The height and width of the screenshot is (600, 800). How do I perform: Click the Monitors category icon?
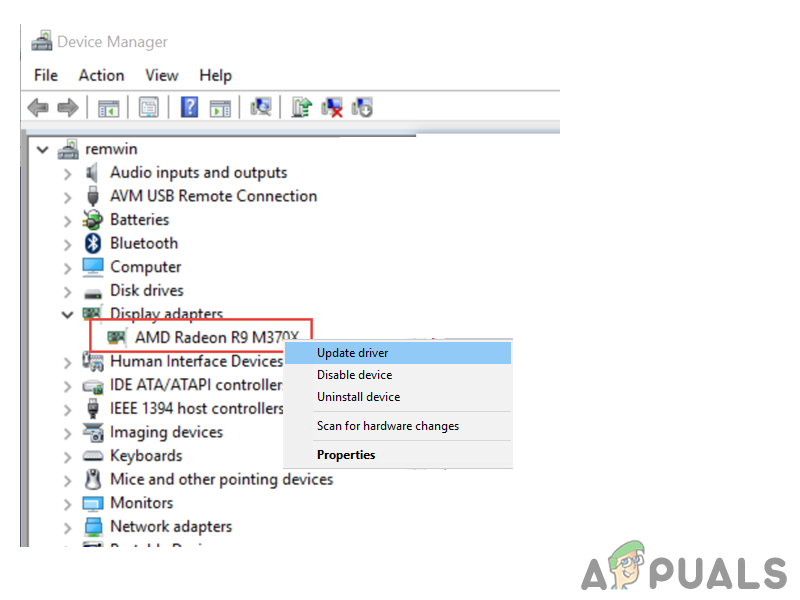(93, 504)
